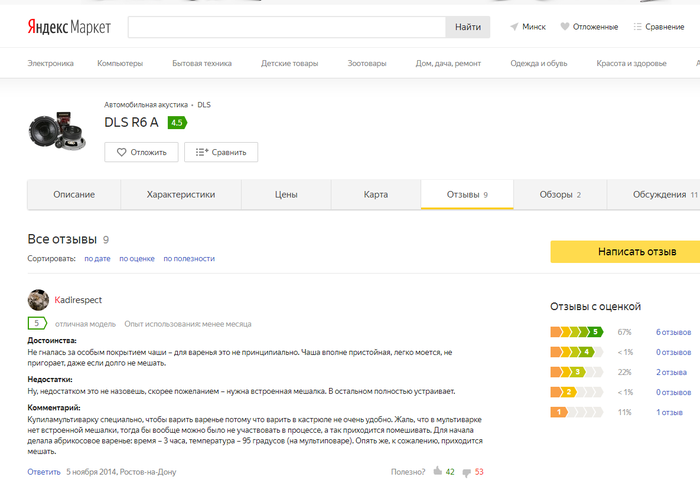Filter by five-star rating bar

(578, 331)
